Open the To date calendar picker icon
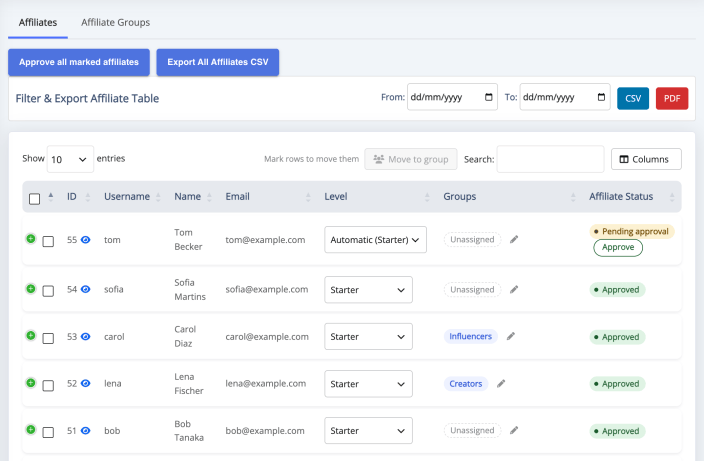 [x=601, y=97]
